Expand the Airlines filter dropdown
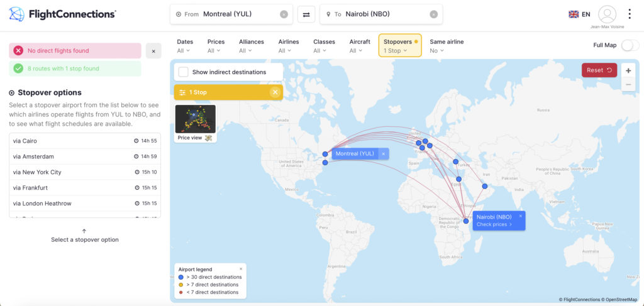The image size is (644, 306). [x=289, y=46]
